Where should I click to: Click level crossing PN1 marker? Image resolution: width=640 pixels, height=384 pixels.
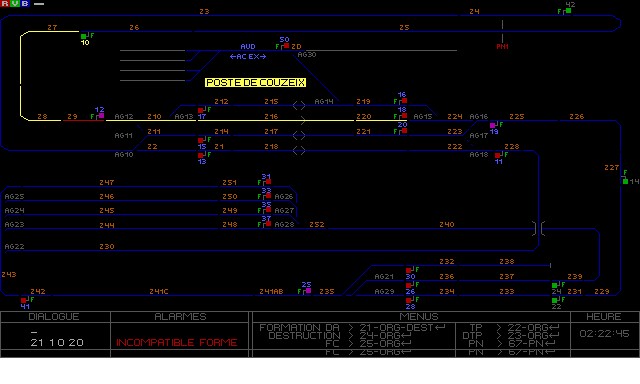502,47
